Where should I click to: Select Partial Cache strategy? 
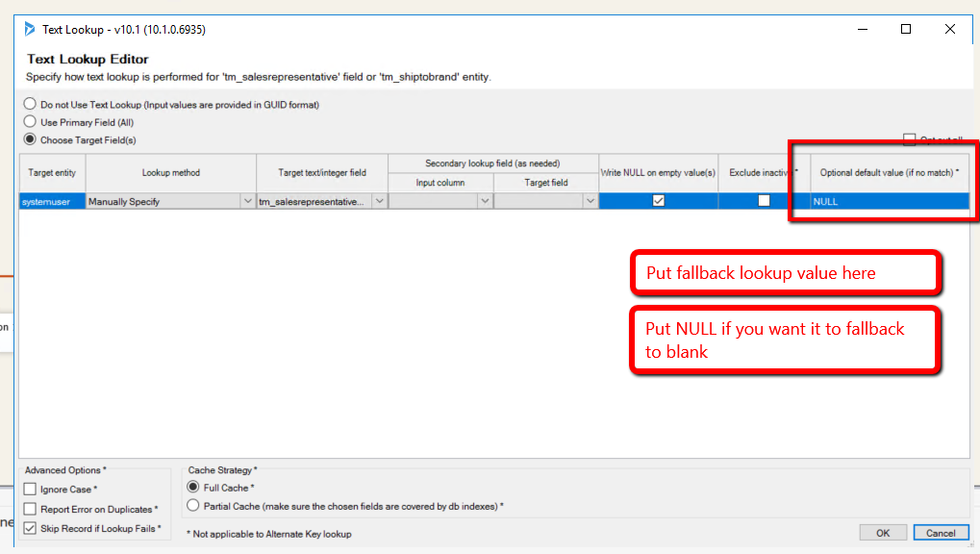[x=193, y=505]
